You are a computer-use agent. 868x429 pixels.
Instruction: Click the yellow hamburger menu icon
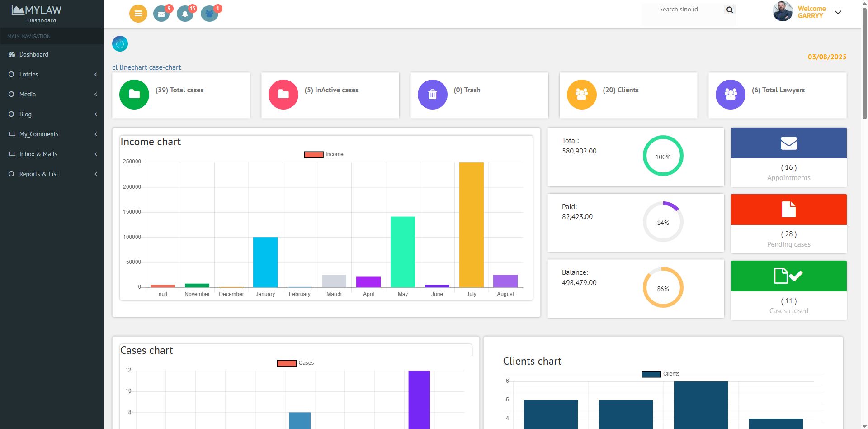[138, 14]
